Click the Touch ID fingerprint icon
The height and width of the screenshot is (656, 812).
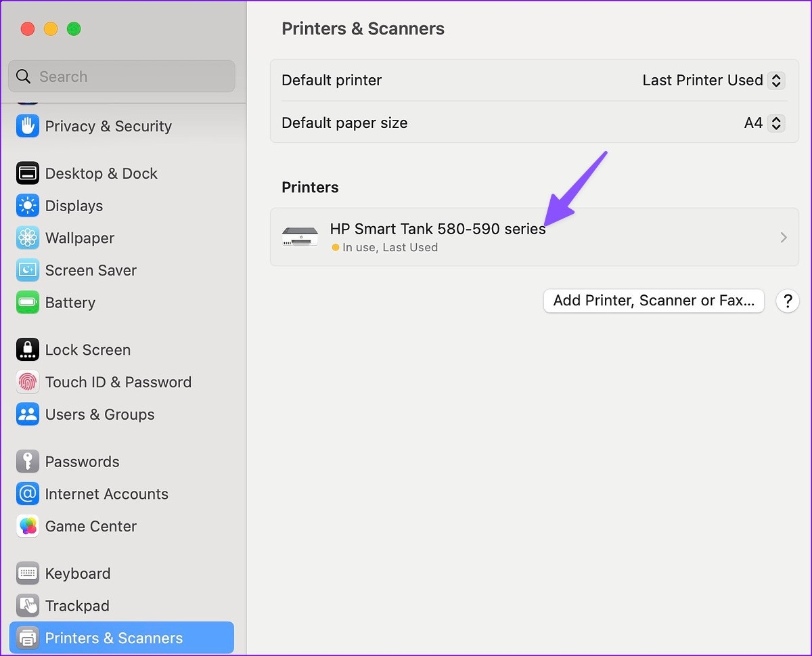28,382
